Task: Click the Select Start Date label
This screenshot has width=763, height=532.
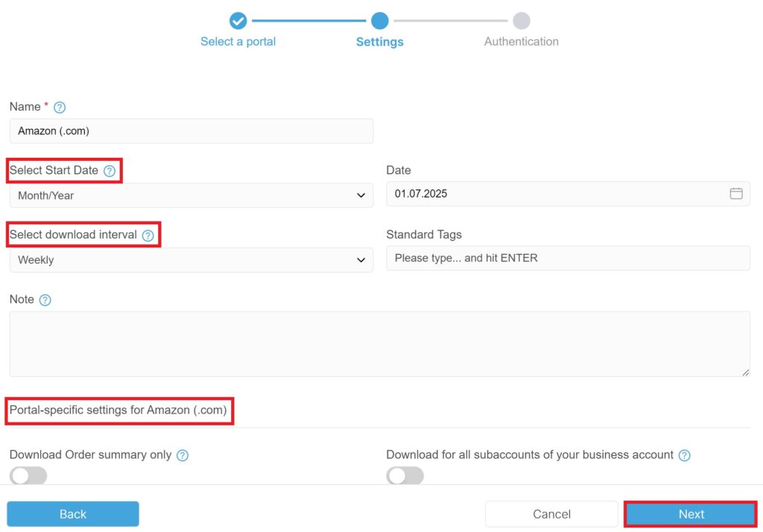Action: tap(54, 171)
